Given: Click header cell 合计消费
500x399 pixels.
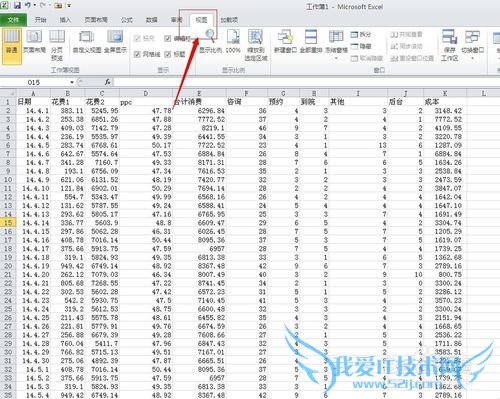Looking at the screenshot, I should click(x=199, y=102).
